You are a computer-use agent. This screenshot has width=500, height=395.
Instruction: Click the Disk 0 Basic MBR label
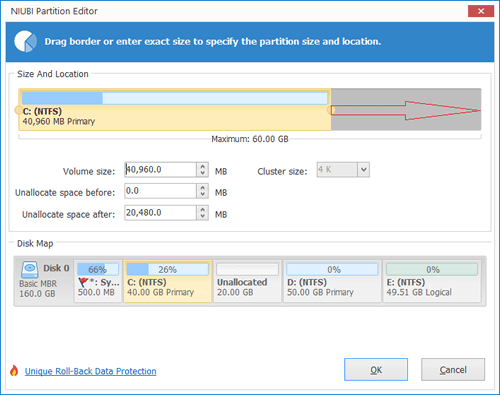[x=38, y=284]
